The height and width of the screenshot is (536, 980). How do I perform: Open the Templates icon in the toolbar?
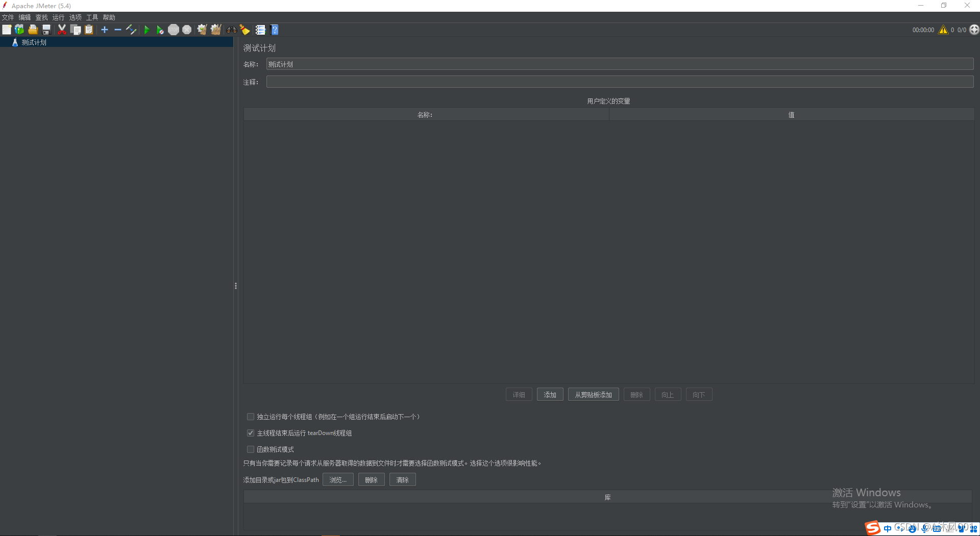[19, 30]
